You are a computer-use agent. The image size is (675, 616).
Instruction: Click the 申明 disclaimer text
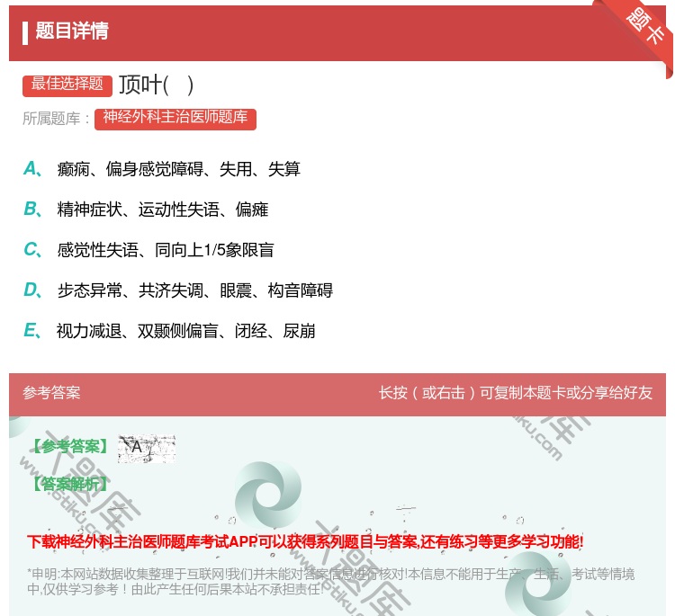[330, 581]
